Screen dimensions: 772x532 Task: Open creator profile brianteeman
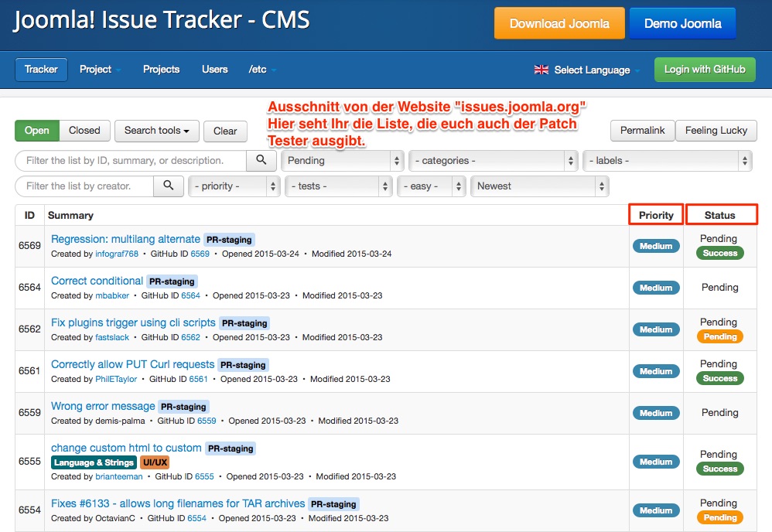119,477
